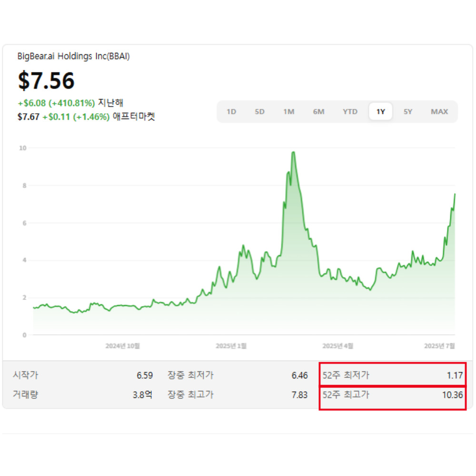Click the 장중 최저가 label
Image resolution: width=476 pixels, height=476 pixels.
point(191,375)
